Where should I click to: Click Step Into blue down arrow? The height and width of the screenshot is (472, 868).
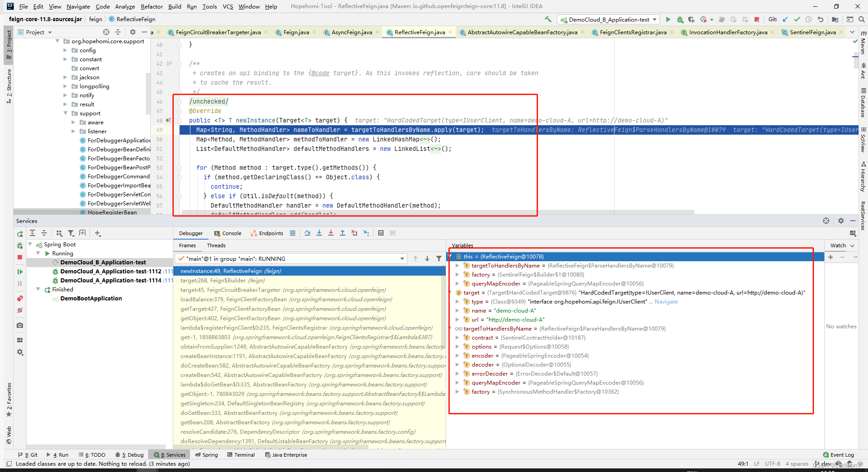coord(319,233)
